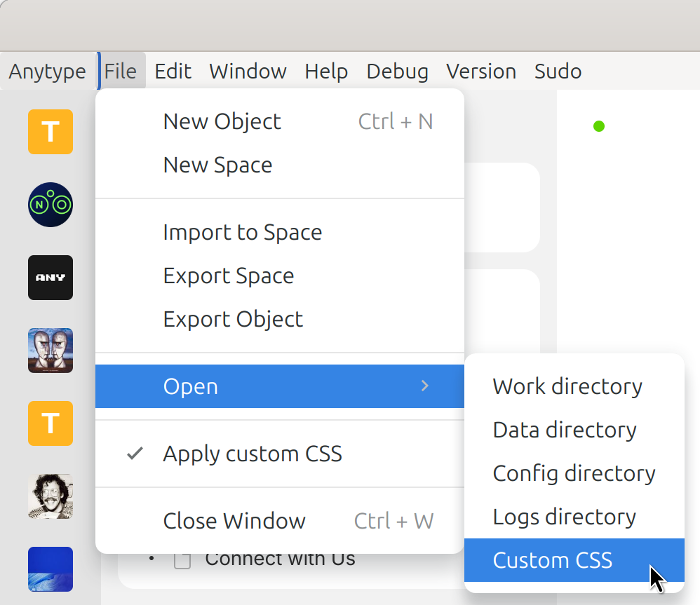Select Custom CSS in Open submenu
The width and height of the screenshot is (700, 605).
(x=553, y=560)
